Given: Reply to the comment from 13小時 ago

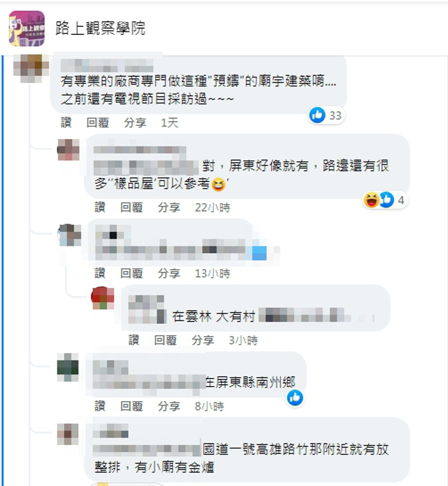Looking at the screenshot, I should [132, 273].
